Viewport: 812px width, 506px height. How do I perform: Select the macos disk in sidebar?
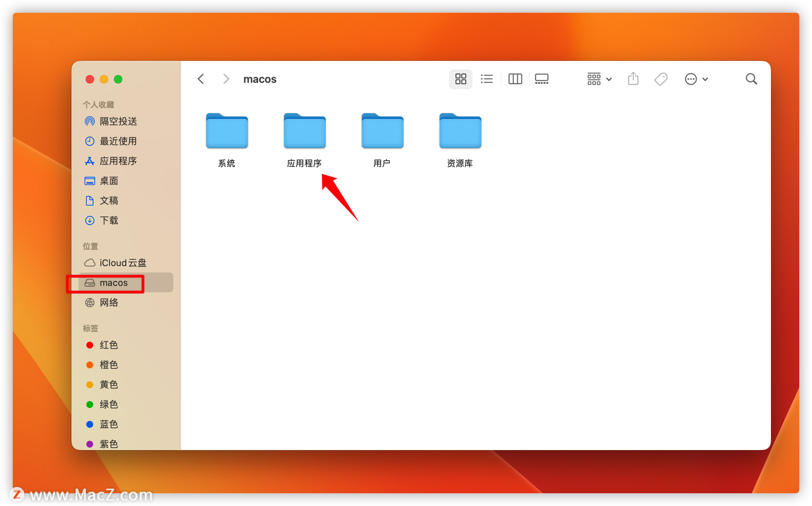[x=126, y=283]
